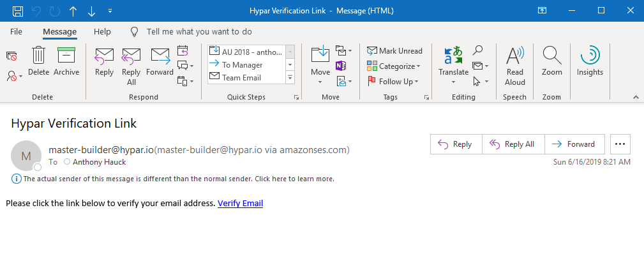
Task: Open the Move dropdown button
Action: (x=320, y=66)
